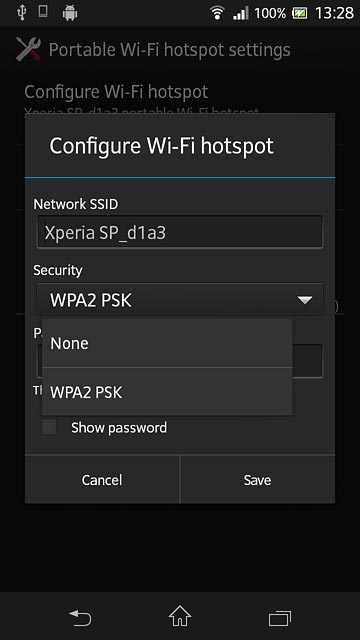This screenshot has width=360, height=640.
Task: Tap the Wi-Fi signal status icon
Action: click(218, 13)
